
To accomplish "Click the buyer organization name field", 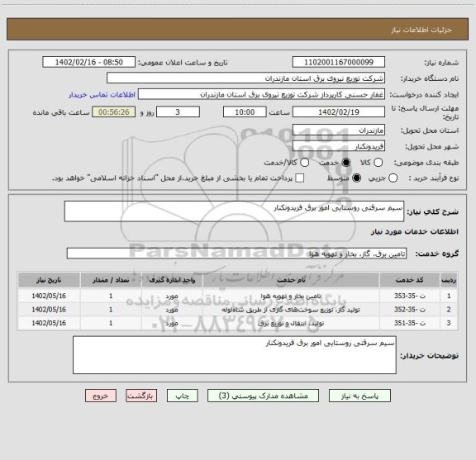I will click(246, 78).
